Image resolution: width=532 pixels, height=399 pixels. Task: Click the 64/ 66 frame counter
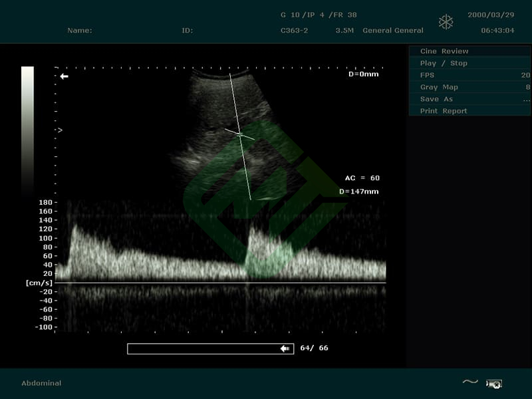314,348
